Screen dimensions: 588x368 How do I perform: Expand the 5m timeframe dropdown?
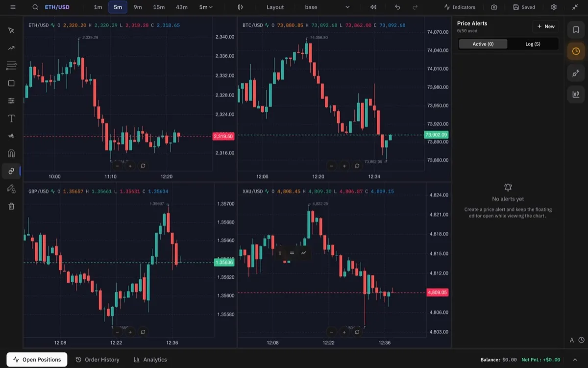point(206,7)
